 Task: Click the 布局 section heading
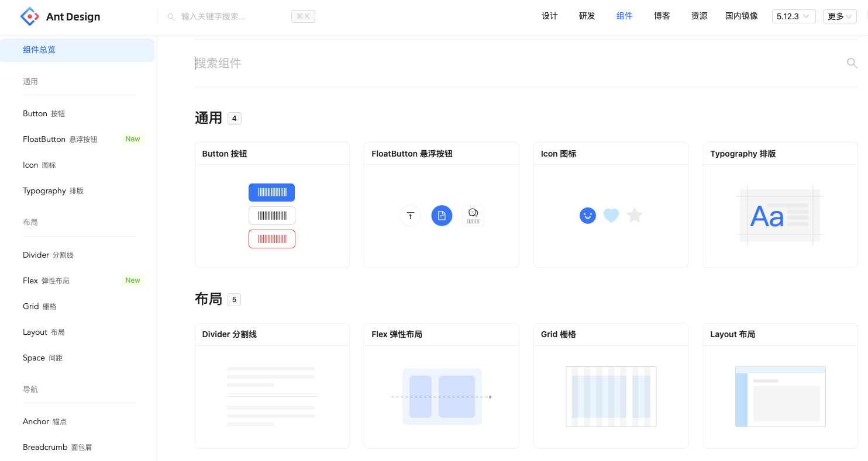click(208, 299)
